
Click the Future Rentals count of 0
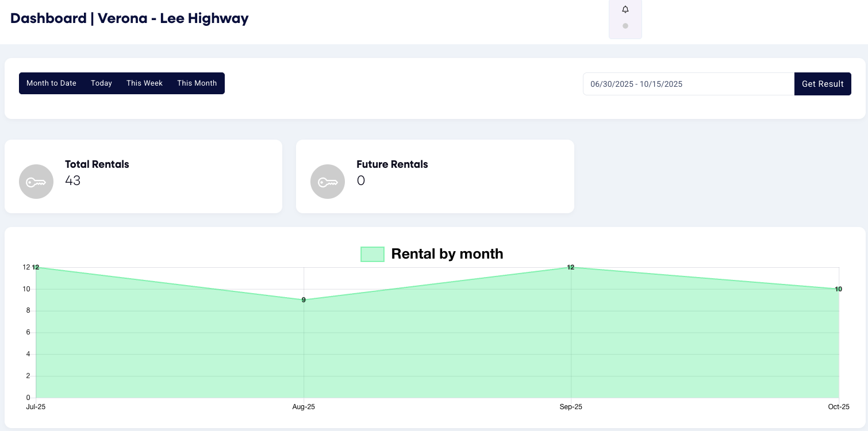point(361,181)
